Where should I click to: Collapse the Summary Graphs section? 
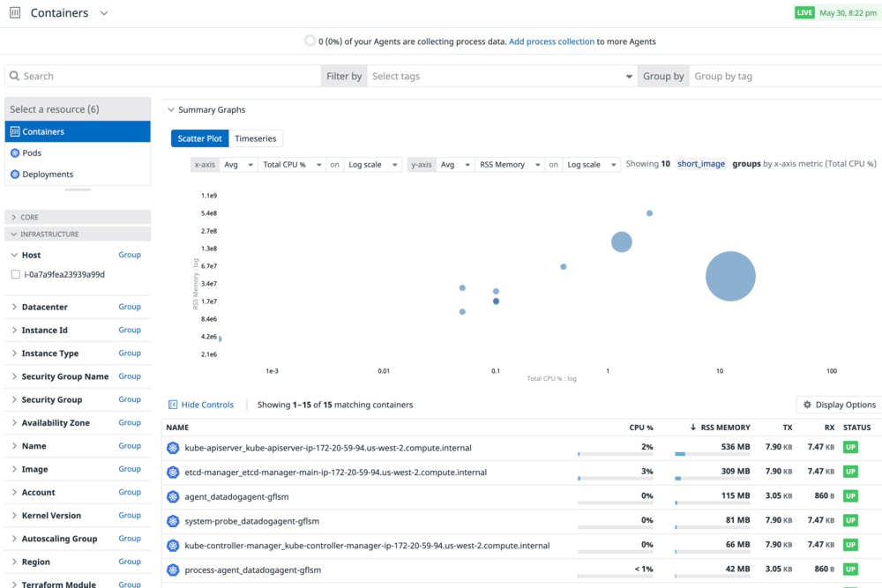171,109
